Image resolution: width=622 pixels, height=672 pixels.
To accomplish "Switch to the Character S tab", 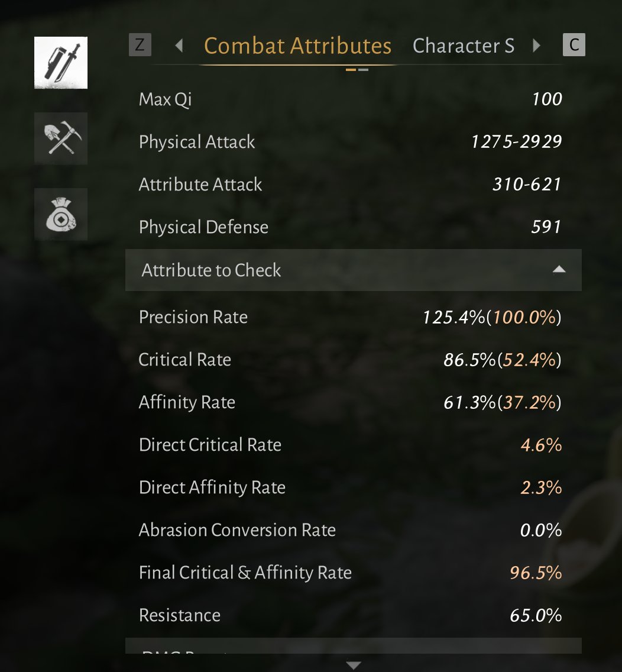I will (464, 46).
